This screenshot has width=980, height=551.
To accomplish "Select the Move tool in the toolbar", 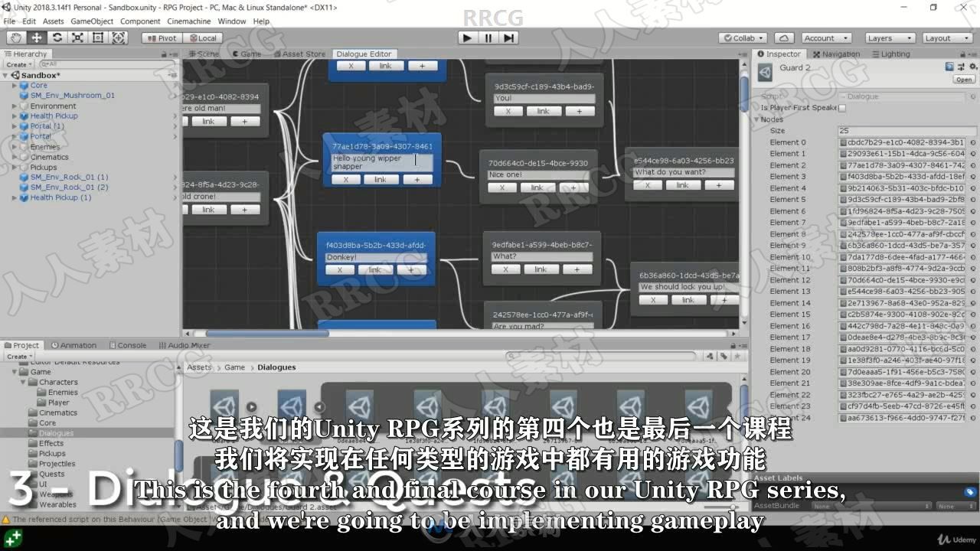I will pyautogui.click(x=37, y=37).
